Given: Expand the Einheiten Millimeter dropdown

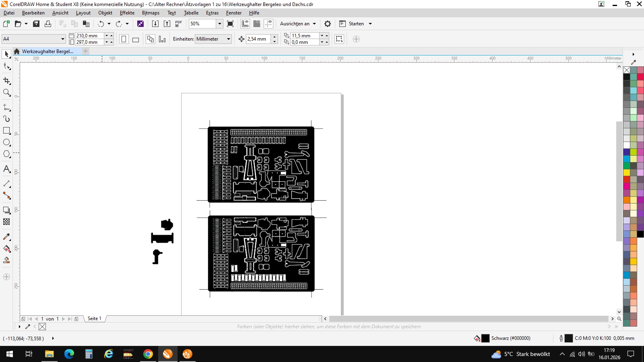Looking at the screenshot, I should [x=229, y=39].
